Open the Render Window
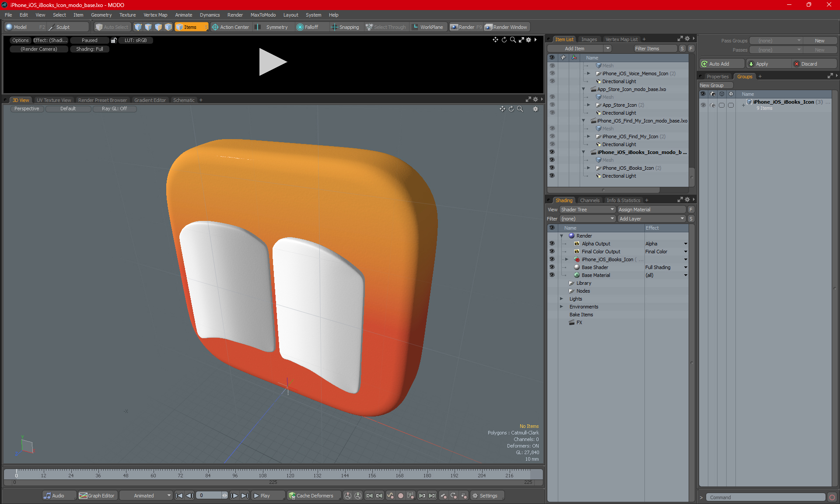Viewport: 840px width, 504px height. click(506, 27)
